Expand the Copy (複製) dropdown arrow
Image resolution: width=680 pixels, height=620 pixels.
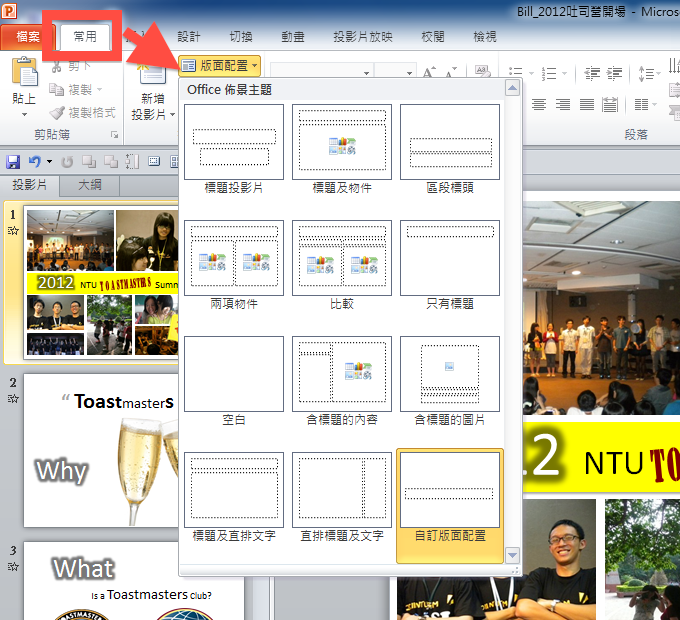click(99, 90)
